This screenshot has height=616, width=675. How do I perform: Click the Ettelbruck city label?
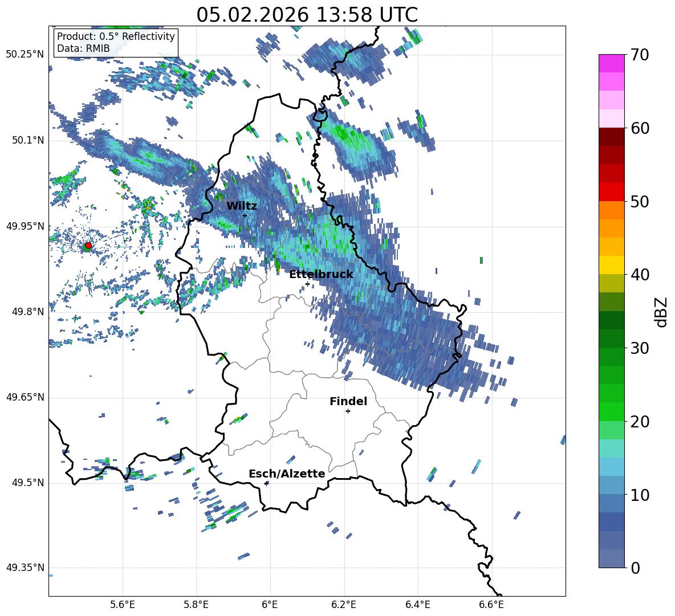coord(321,275)
